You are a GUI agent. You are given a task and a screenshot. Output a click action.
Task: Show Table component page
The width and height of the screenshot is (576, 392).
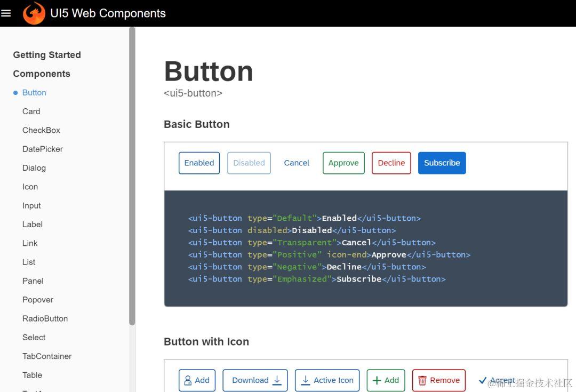[33, 375]
